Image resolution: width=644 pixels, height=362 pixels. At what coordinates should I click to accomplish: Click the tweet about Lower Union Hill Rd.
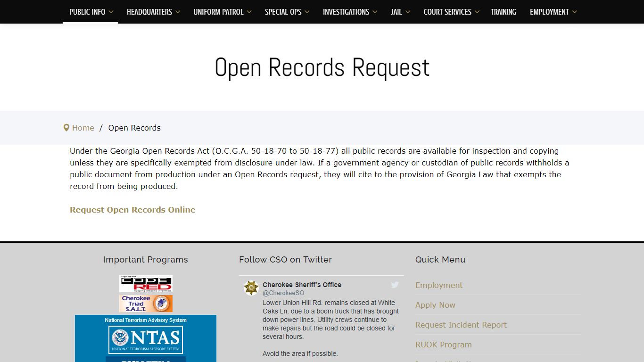[x=330, y=320]
